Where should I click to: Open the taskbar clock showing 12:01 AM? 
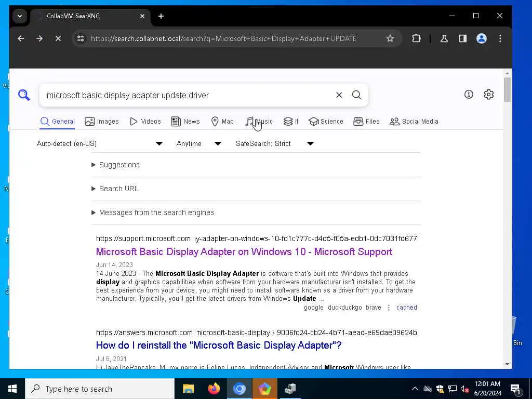pyautogui.click(x=487, y=389)
